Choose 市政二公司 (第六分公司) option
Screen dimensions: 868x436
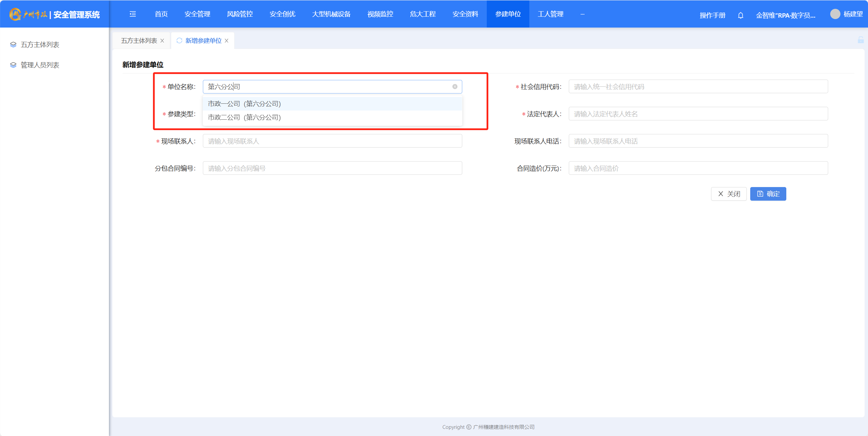244,117
